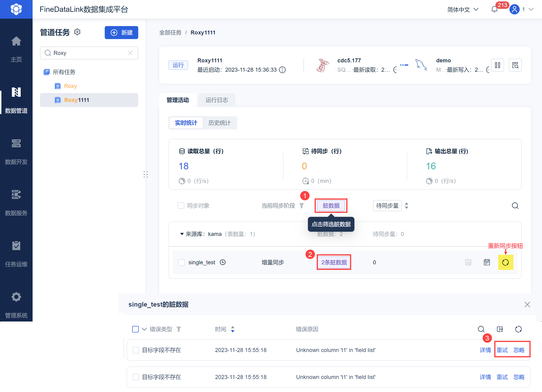Click the settings gear next to 管道任务
Viewport: 542px width, 392px height.
coord(77,32)
